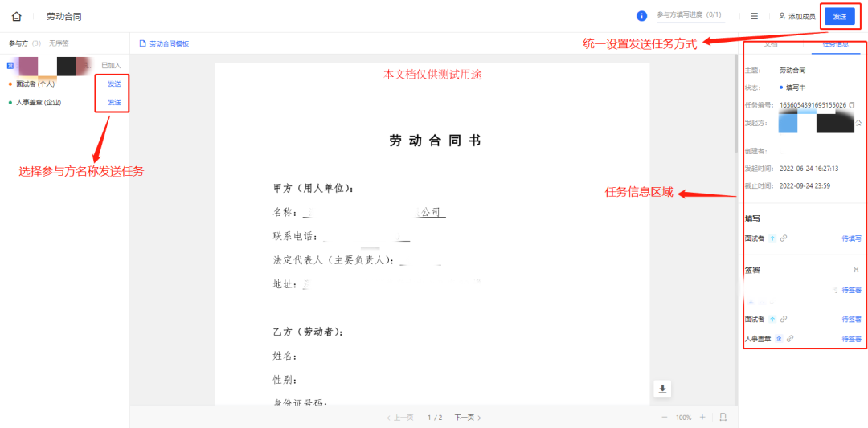The height and width of the screenshot is (428, 868).
Task: Switch to the 任务信息 tab
Action: click(x=835, y=43)
